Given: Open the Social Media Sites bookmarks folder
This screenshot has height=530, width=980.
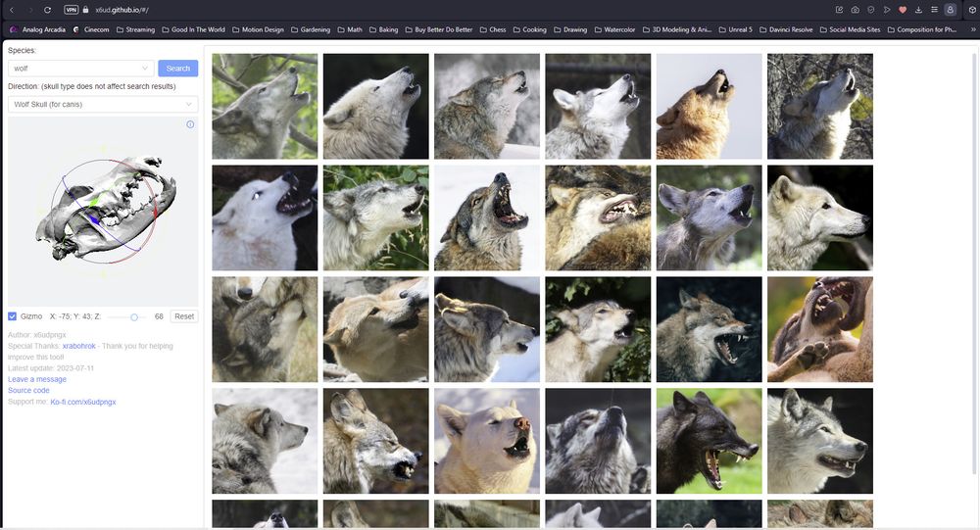Looking at the screenshot, I should [x=850, y=29].
